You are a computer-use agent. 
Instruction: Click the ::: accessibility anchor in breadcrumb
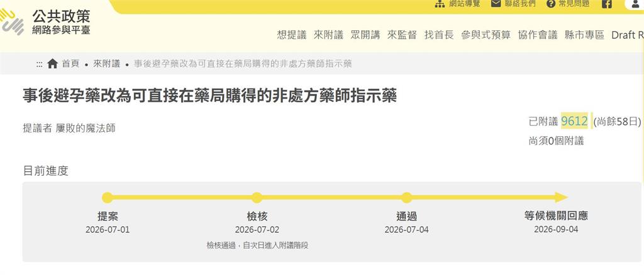pos(40,64)
